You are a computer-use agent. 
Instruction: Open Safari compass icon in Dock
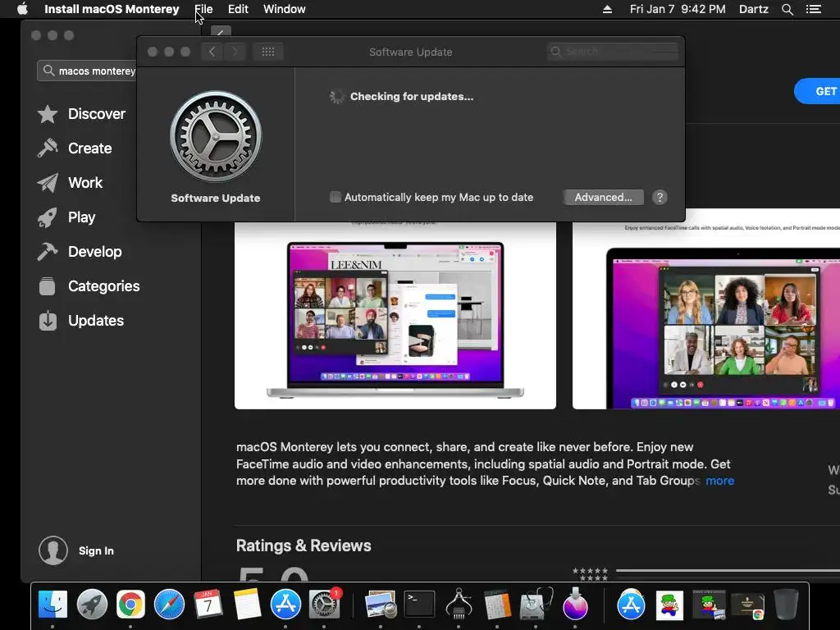[x=169, y=605]
